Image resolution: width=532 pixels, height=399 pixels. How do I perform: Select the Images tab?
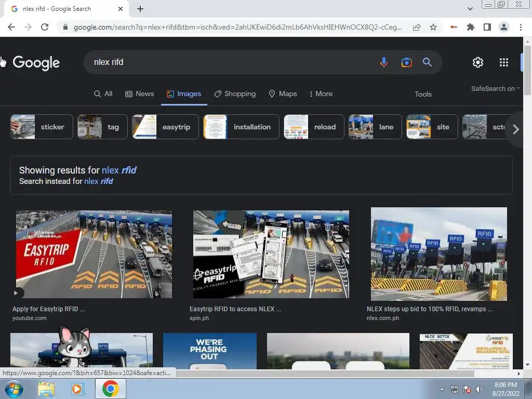(184, 94)
